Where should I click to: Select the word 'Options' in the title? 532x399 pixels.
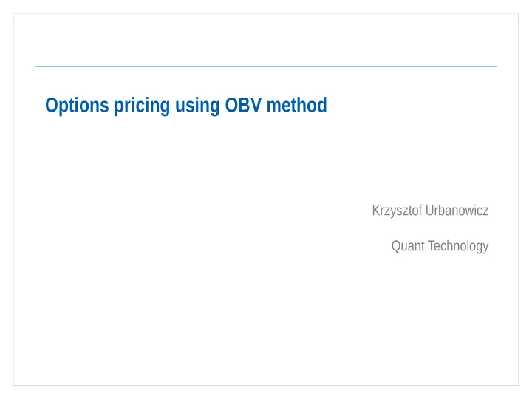pyautogui.click(x=77, y=106)
